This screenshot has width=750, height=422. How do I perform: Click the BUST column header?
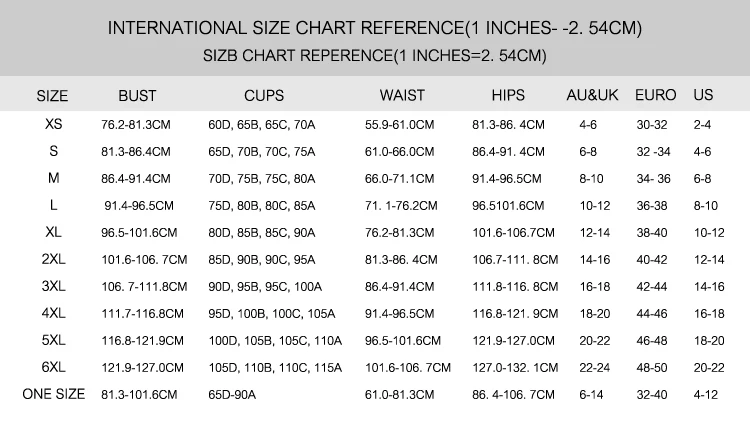pos(137,96)
